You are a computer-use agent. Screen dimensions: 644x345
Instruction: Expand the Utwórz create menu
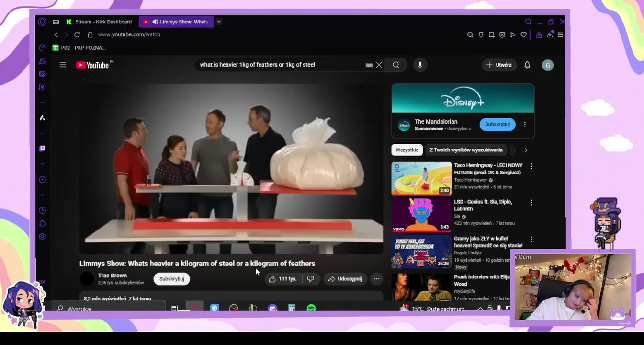click(x=499, y=65)
